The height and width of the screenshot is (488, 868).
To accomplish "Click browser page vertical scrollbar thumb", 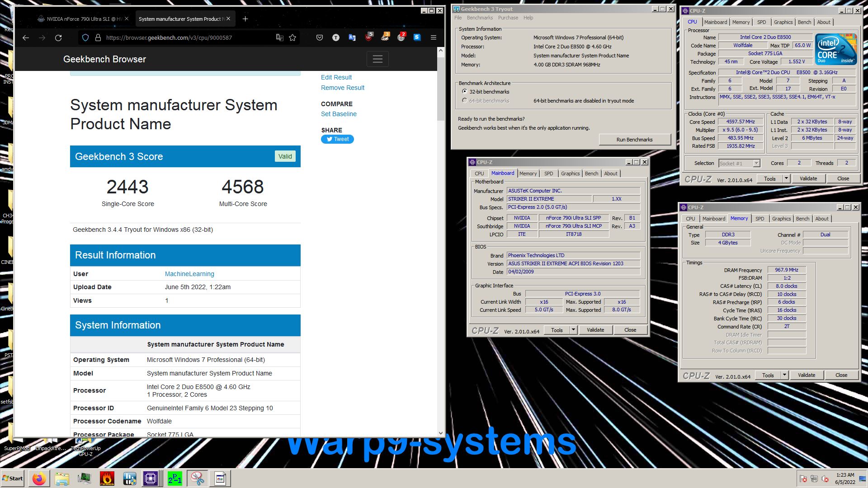I will pyautogui.click(x=440, y=88).
